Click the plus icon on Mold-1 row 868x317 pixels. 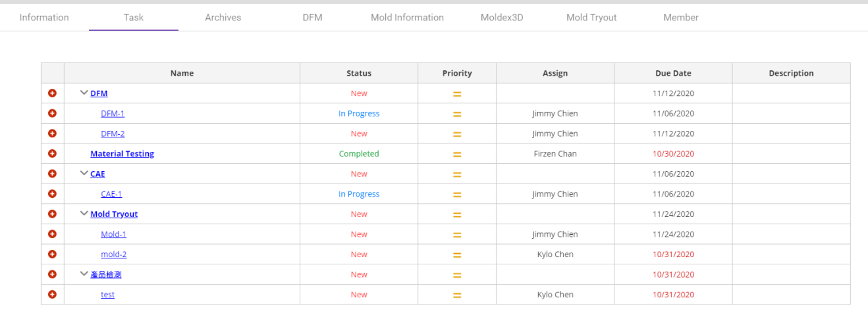coord(52,234)
